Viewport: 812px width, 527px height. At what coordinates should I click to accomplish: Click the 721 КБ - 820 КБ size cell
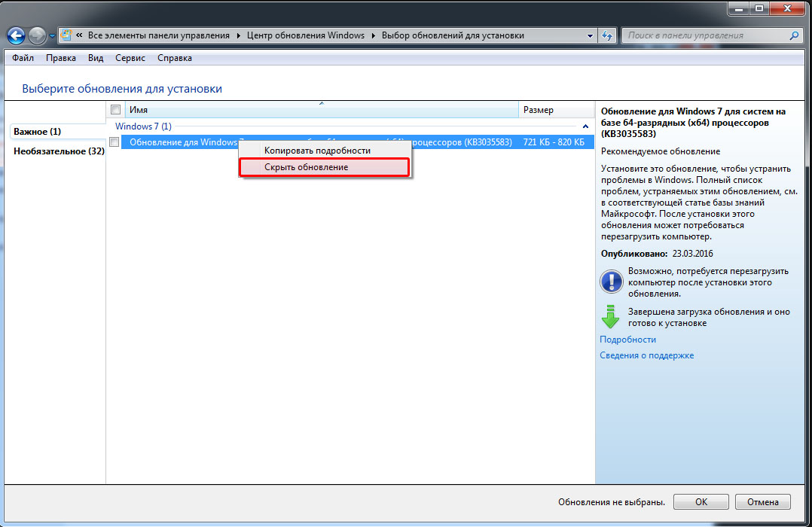[x=554, y=142]
